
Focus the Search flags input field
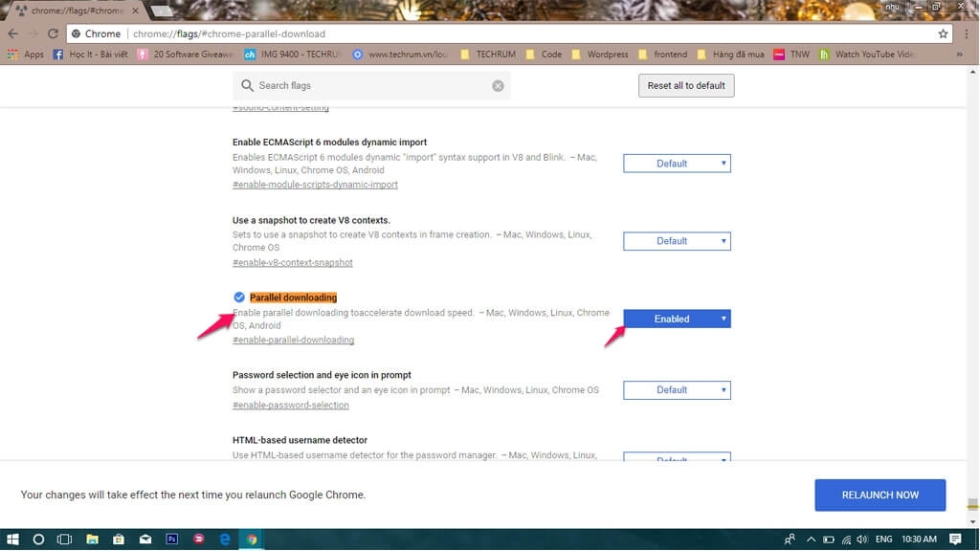pos(372,85)
